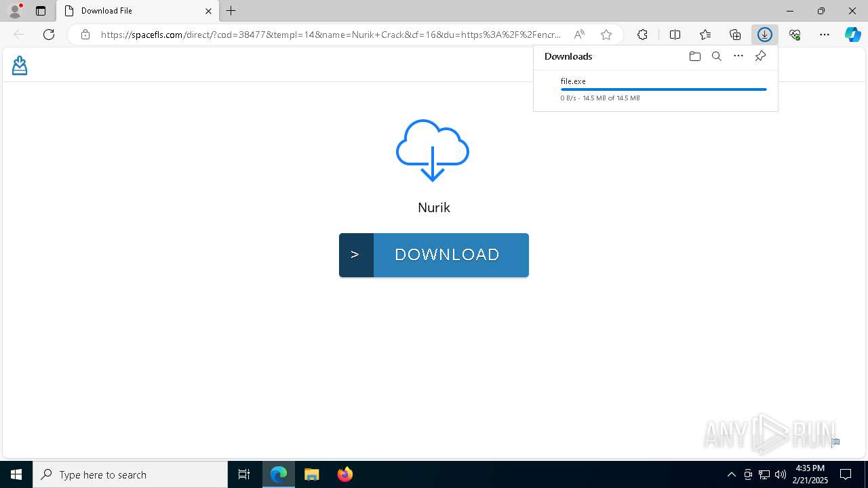
Task: Open the Extensions icon in the toolbar
Action: tap(642, 35)
